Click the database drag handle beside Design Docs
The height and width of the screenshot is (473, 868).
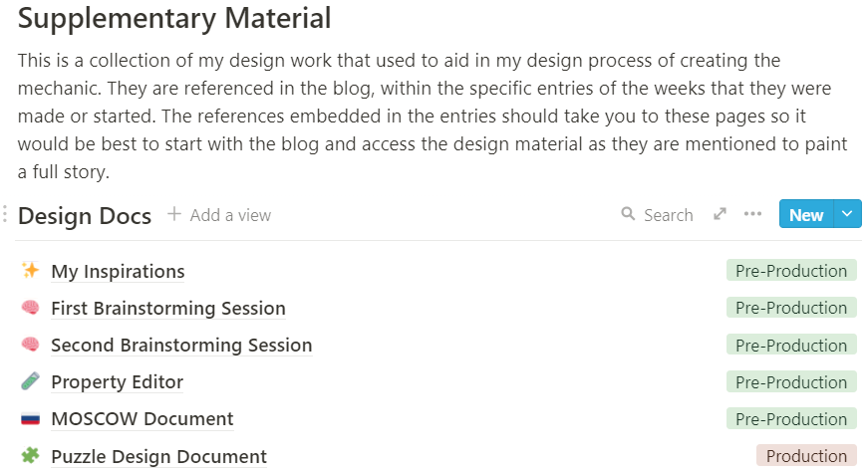pyautogui.click(x=6, y=214)
